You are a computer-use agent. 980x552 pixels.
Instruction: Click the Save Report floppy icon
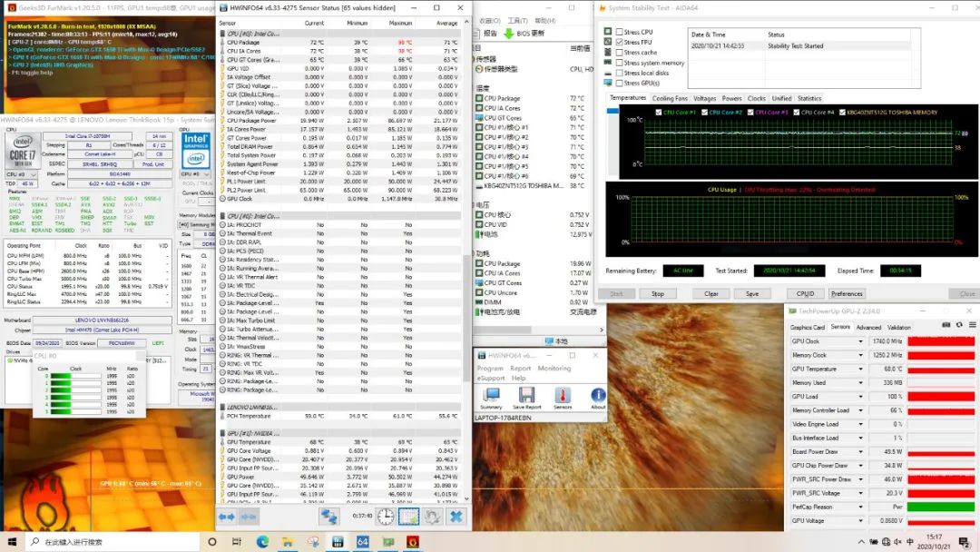526,395
